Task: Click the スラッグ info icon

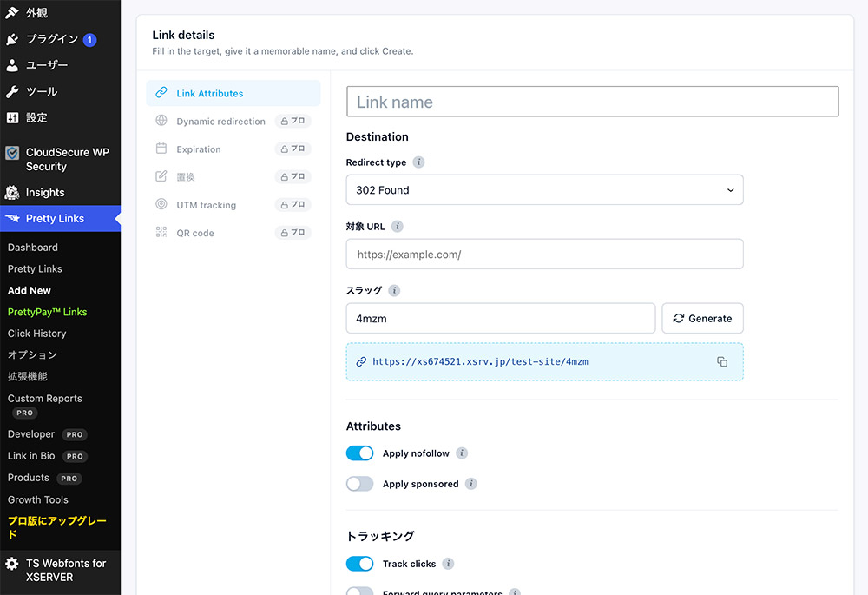Action: 393,290
